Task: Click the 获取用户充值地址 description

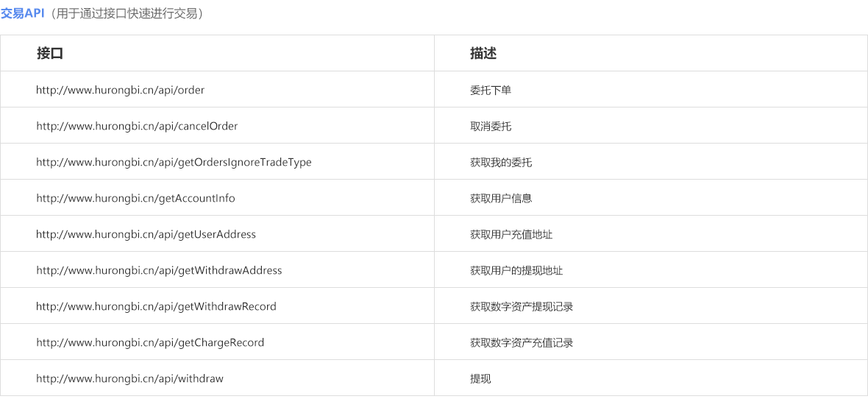Action: click(x=511, y=234)
